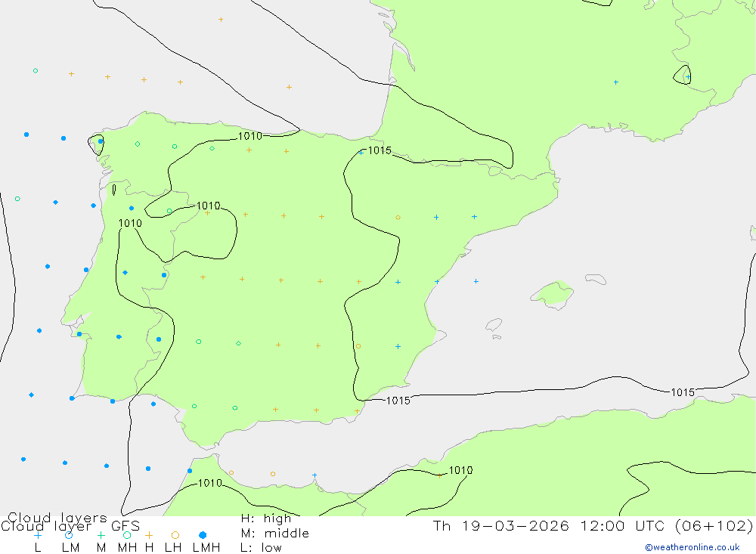Click the blue open-circle LM legend symbol
The height and width of the screenshot is (554, 756).
pos(69,535)
